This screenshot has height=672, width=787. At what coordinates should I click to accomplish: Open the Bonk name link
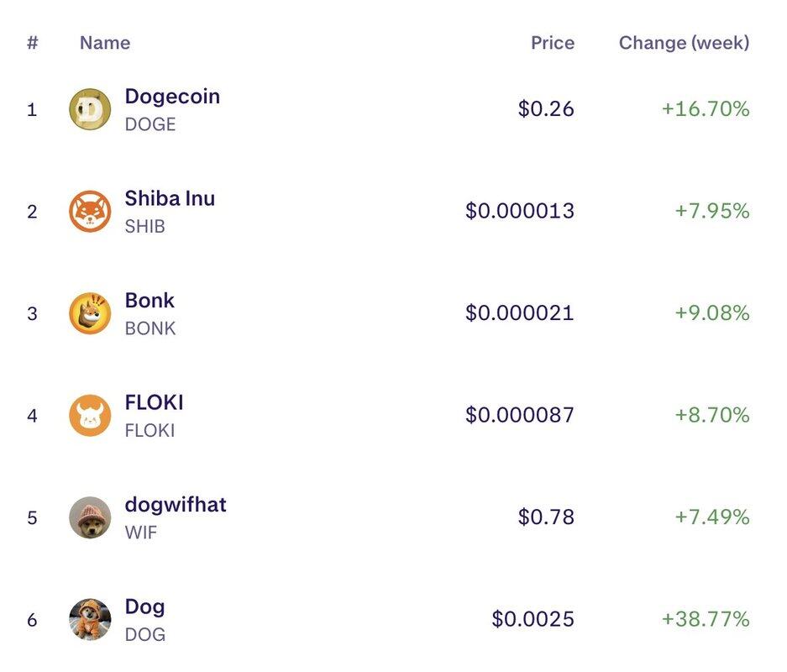coord(150,301)
